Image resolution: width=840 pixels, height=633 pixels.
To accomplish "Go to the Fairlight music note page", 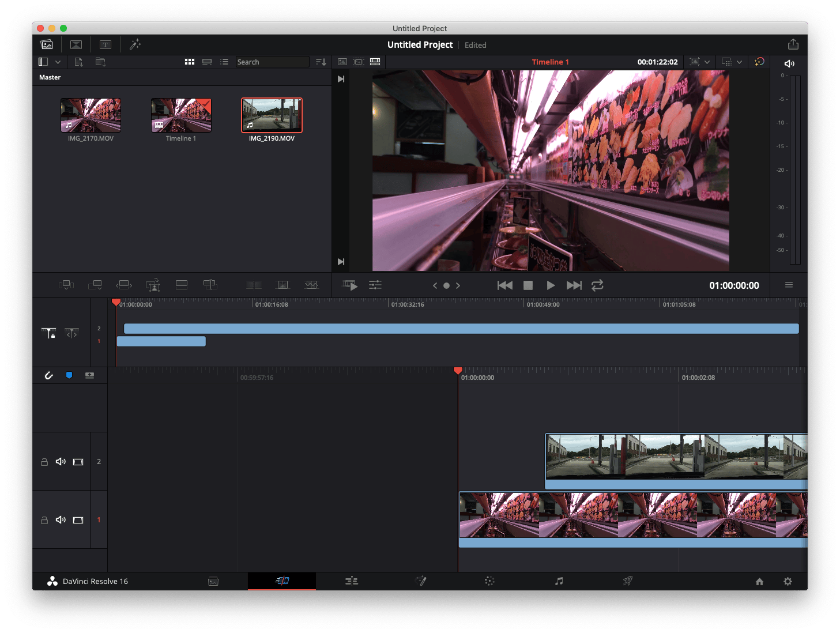I will pyautogui.click(x=559, y=581).
